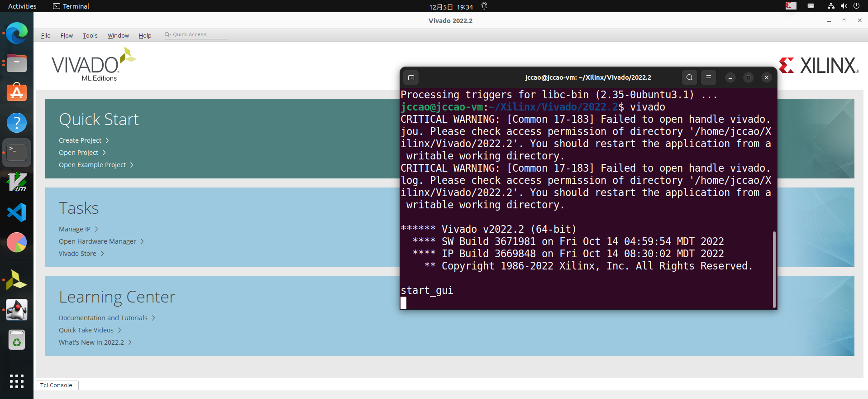Open the Activities overview
The height and width of the screenshot is (399, 868).
(22, 6)
